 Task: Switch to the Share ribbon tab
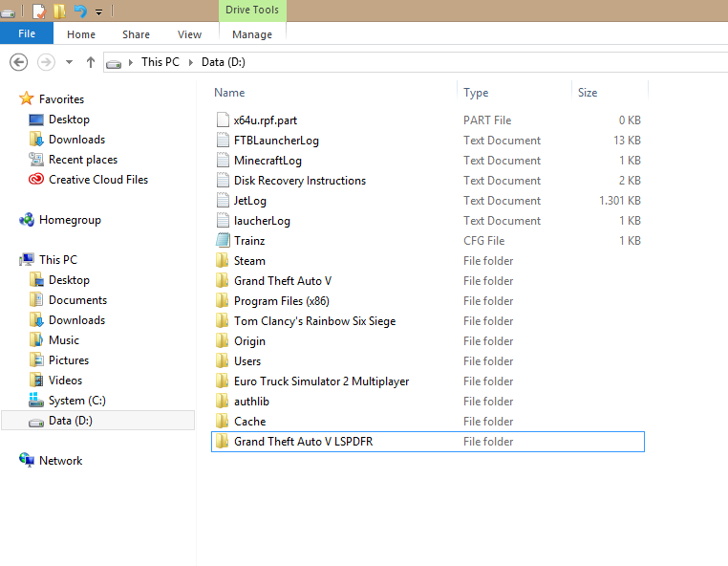click(136, 34)
